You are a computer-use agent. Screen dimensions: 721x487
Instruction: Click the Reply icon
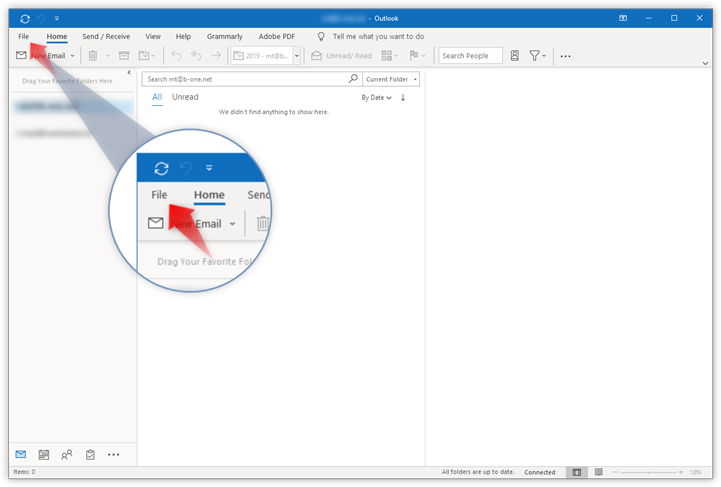[176, 56]
